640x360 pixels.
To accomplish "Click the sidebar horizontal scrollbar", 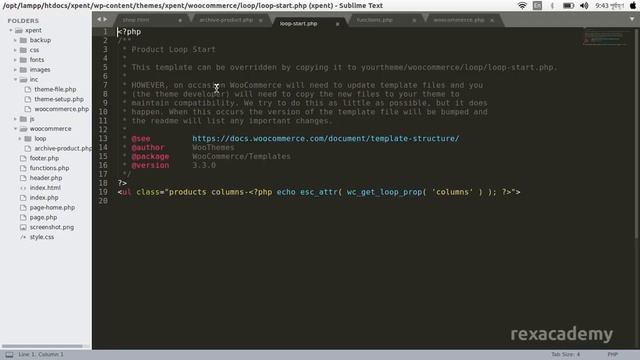I will tap(42, 346).
